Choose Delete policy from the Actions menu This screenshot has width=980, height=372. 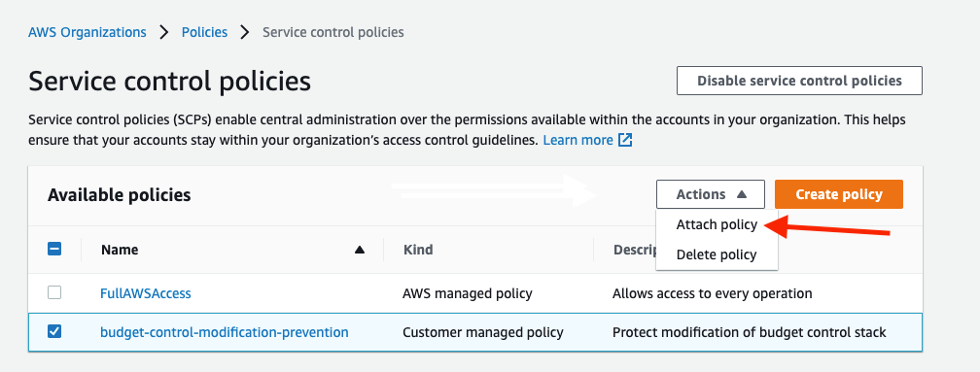pyautogui.click(x=717, y=254)
